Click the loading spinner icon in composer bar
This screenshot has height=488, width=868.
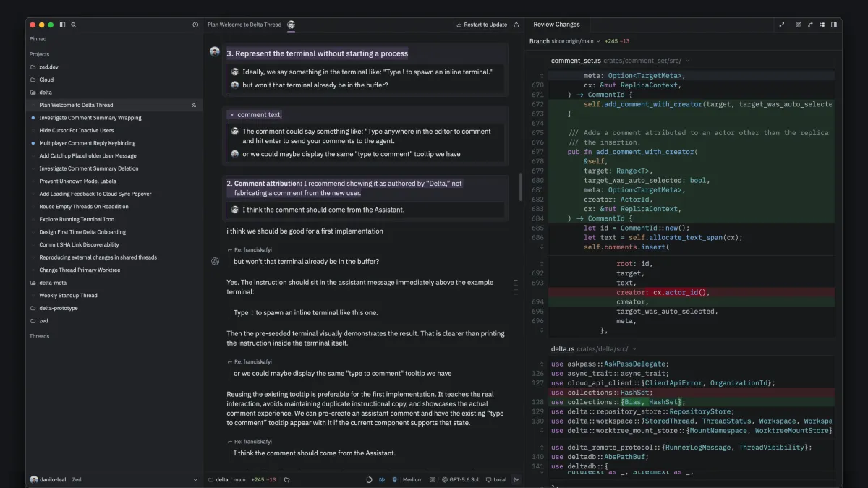click(370, 479)
